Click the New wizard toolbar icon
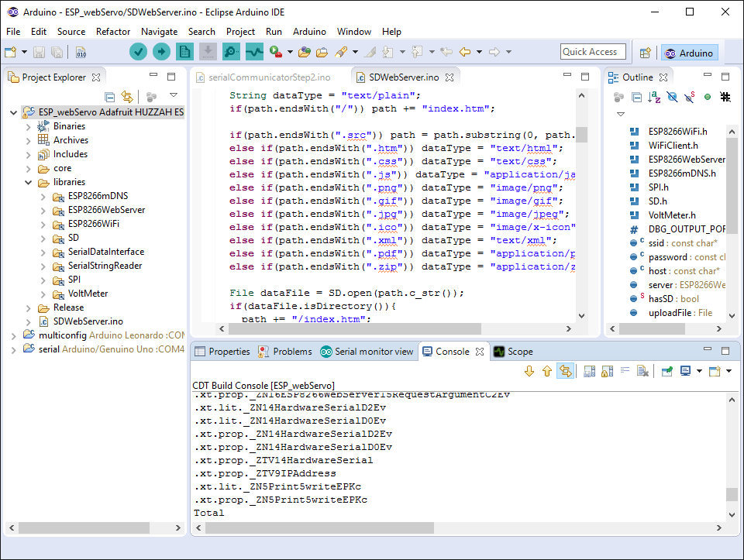This screenshot has width=744, height=560. click(x=10, y=52)
